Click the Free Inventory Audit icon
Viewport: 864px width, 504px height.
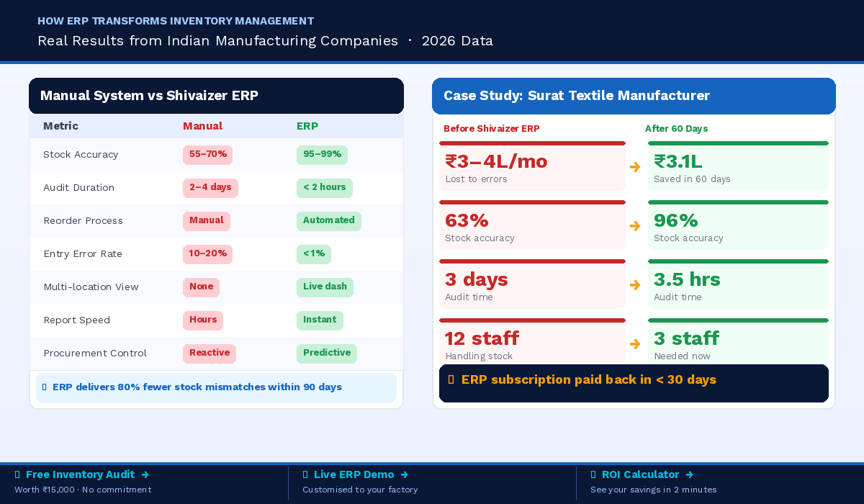[x=17, y=474]
